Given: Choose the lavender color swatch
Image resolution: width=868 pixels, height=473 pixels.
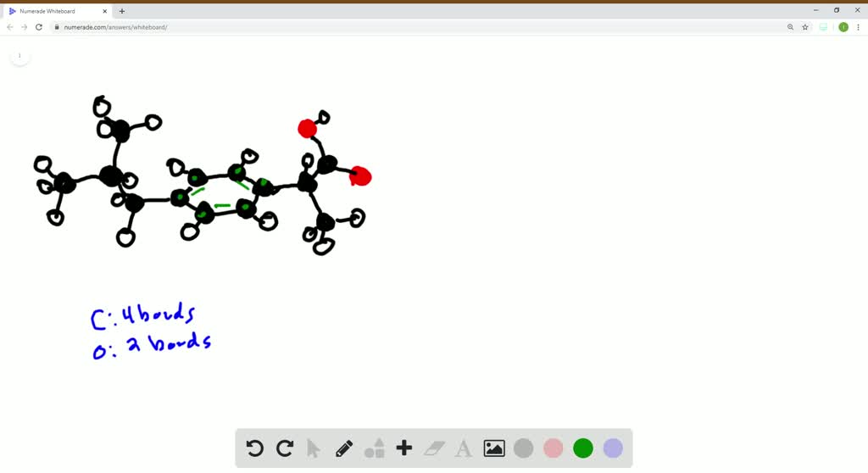Looking at the screenshot, I should [x=613, y=448].
